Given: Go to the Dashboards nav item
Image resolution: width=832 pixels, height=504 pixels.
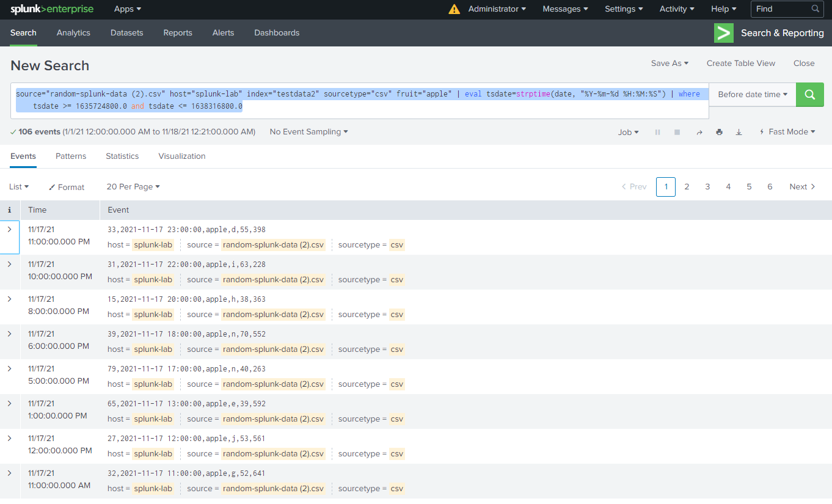Looking at the screenshot, I should (x=277, y=33).
